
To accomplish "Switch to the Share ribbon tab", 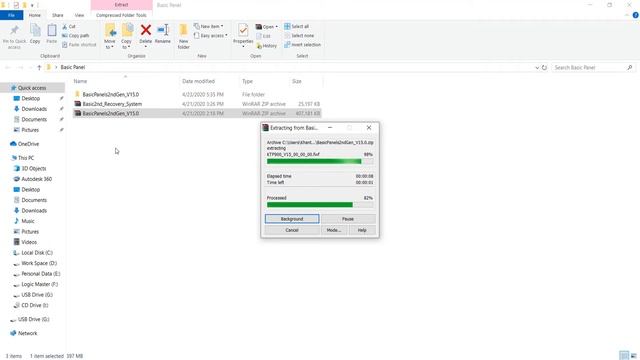I will coord(58,15).
